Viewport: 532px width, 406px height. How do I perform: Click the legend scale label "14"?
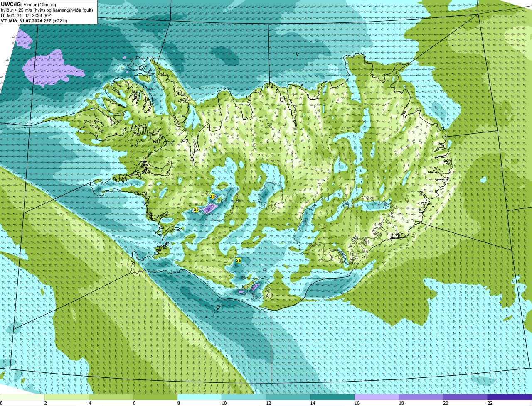pyautogui.click(x=313, y=403)
